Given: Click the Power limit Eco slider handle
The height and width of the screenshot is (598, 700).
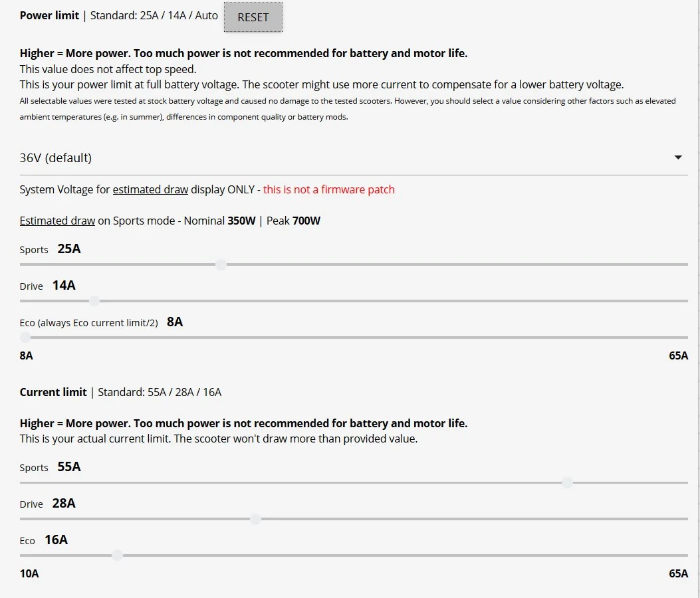Looking at the screenshot, I should [25, 338].
